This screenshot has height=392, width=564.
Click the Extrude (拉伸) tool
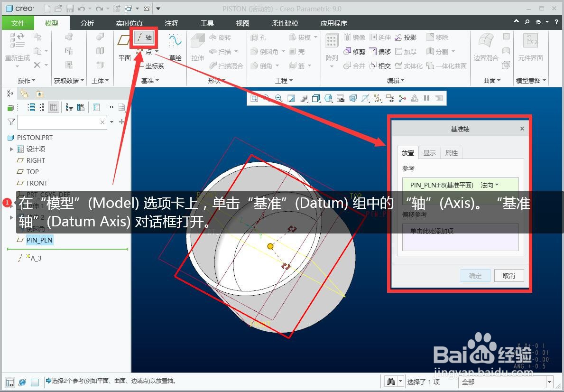pos(197,47)
